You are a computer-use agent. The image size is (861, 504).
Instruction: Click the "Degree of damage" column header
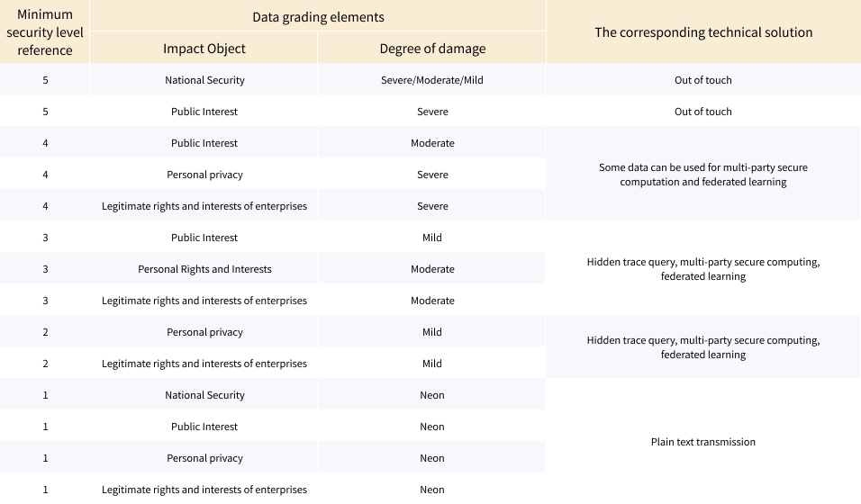point(432,49)
